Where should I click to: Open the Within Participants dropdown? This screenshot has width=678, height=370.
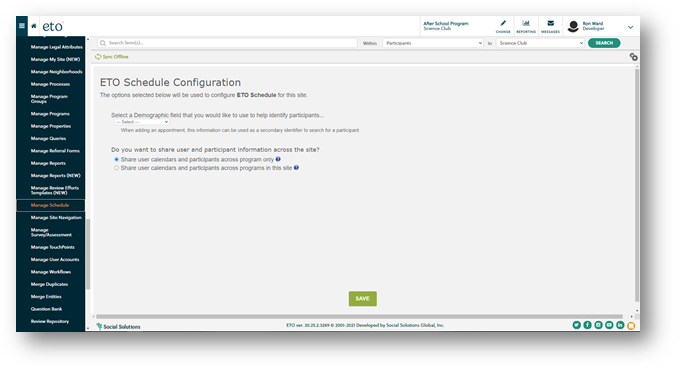[x=433, y=43]
